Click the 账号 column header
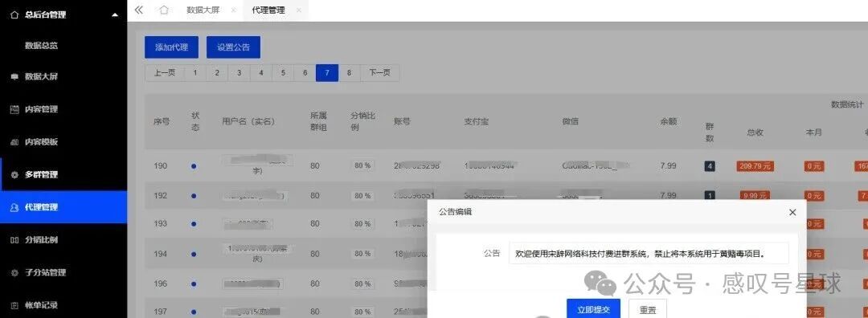 point(402,122)
